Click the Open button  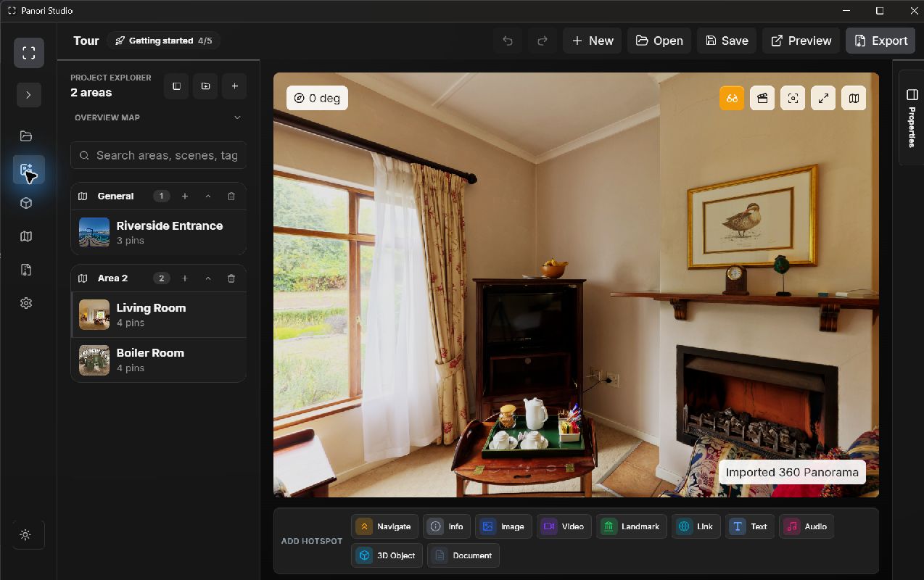pyautogui.click(x=659, y=41)
